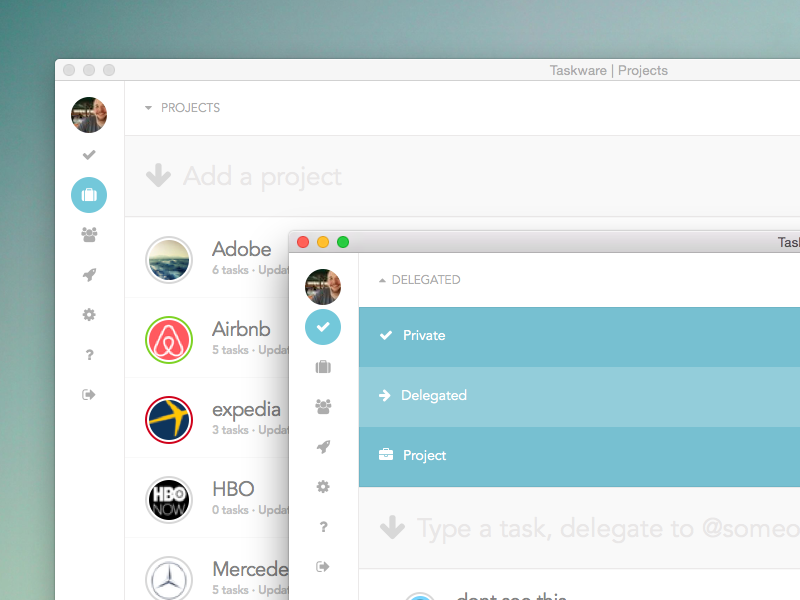Screen dimensions: 800x600
Task: Click user avatar in front Delegated window
Action: (x=323, y=287)
